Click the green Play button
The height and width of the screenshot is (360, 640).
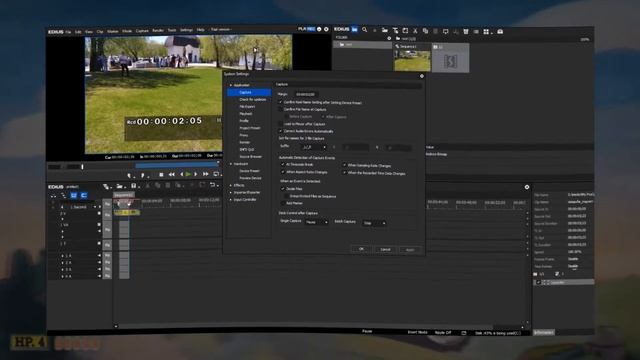pyautogui.click(x=188, y=174)
